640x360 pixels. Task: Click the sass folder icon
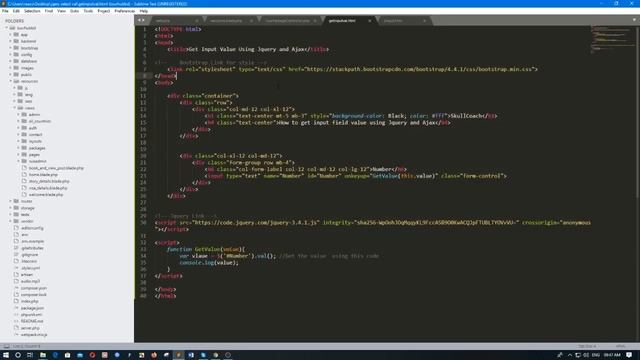click(20, 101)
